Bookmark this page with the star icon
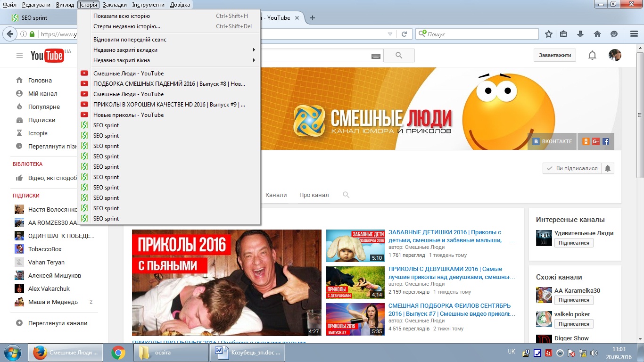The image size is (644, 362). pos(549,34)
